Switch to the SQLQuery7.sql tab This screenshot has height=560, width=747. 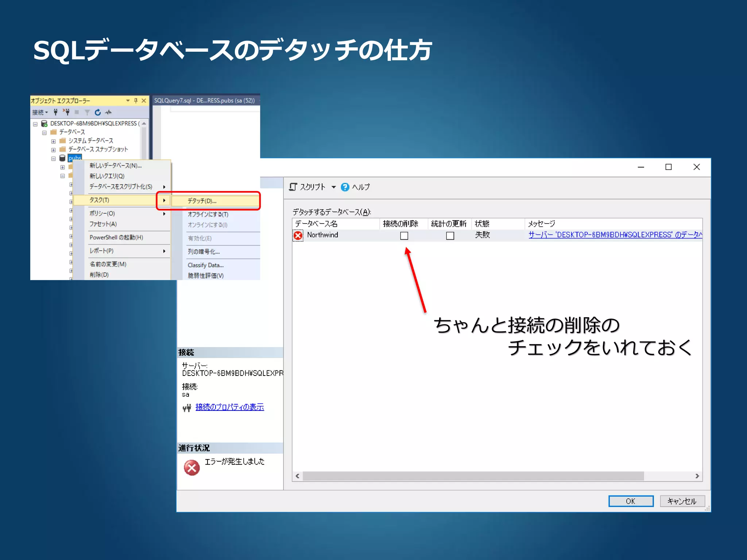(205, 100)
